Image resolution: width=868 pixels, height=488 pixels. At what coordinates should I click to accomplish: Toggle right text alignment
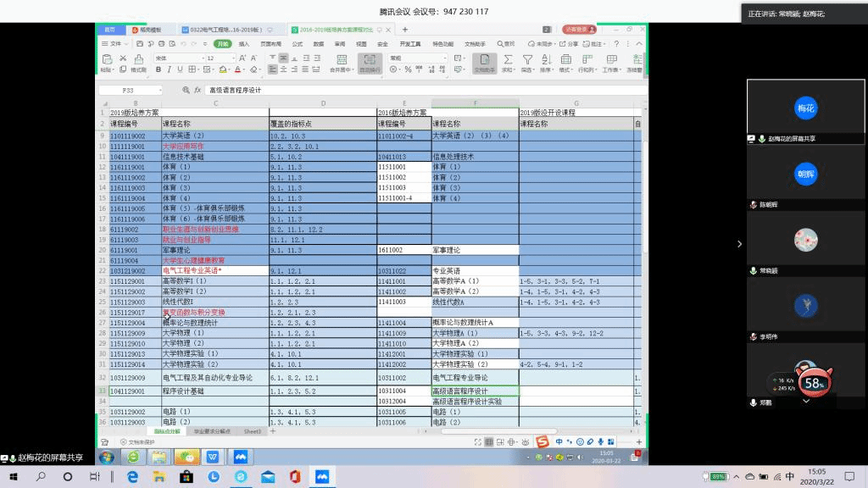pyautogui.click(x=294, y=69)
